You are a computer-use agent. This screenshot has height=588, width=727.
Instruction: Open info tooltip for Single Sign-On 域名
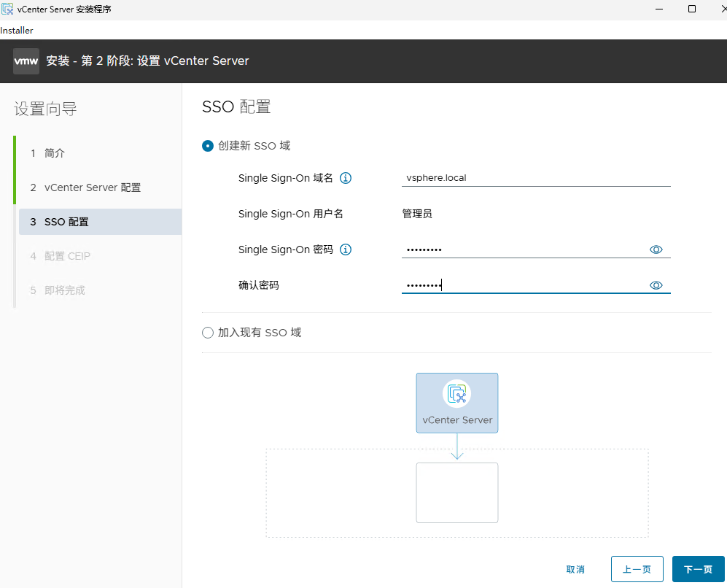(346, 177)
